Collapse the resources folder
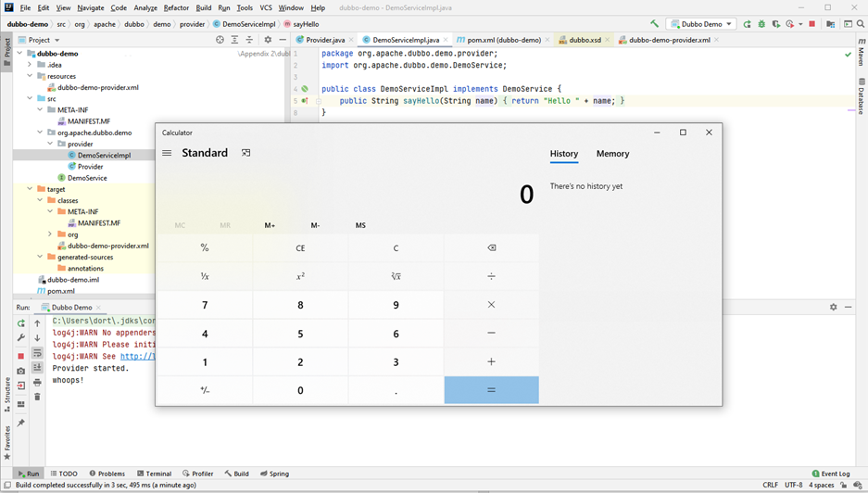Screen dimensions: 868x493 [x=30, y=76]
